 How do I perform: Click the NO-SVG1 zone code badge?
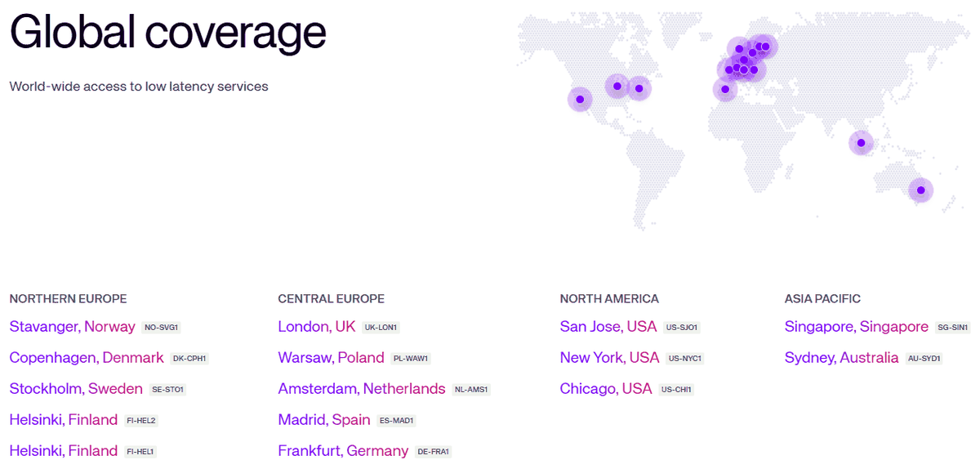point(161,328)
